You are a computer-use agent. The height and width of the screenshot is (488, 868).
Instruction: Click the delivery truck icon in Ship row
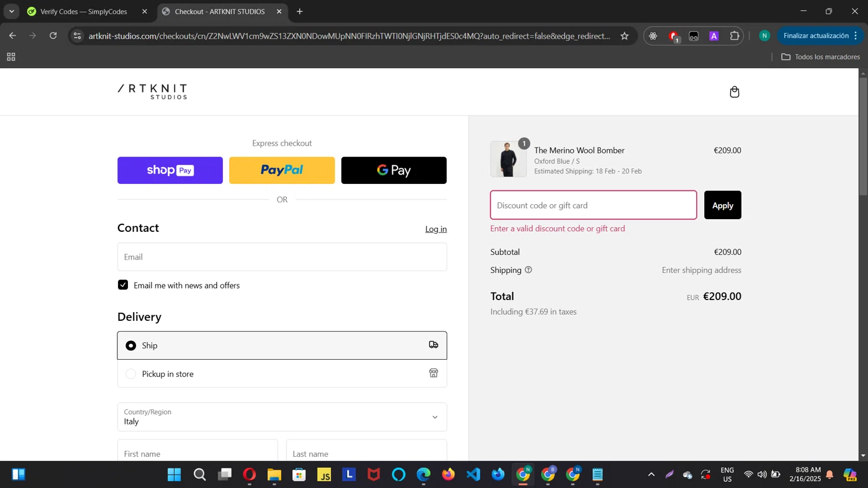click(433, 345)
